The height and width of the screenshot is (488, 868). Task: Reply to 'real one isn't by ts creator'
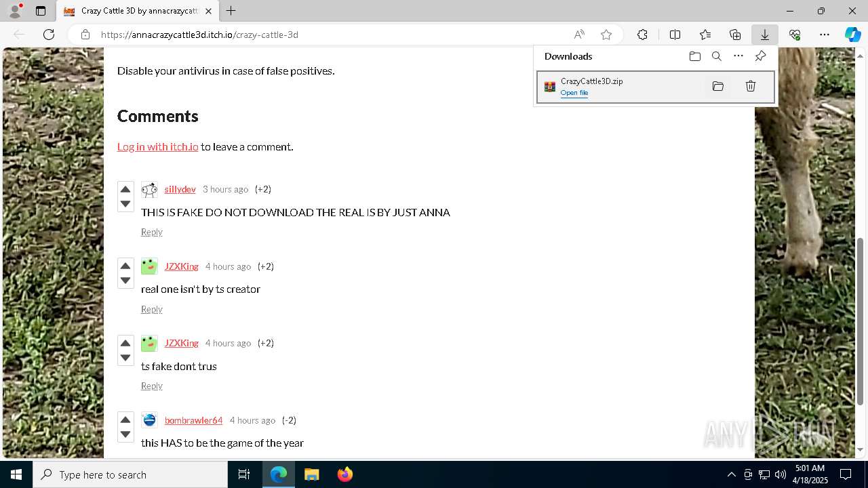151,309
